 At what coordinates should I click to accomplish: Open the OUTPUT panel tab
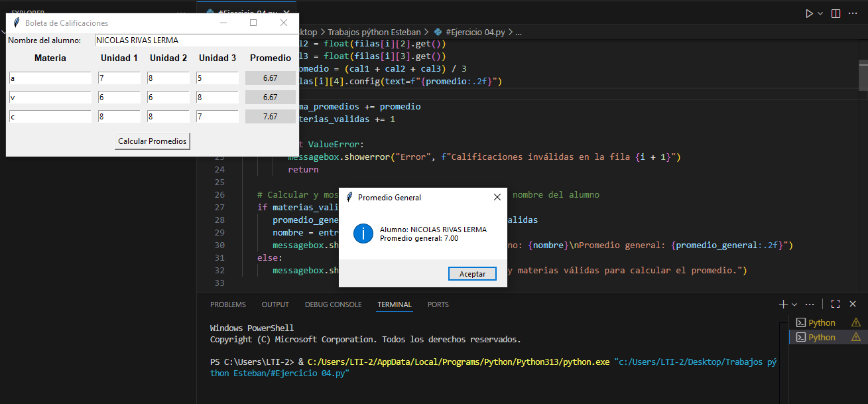[275, 304]
